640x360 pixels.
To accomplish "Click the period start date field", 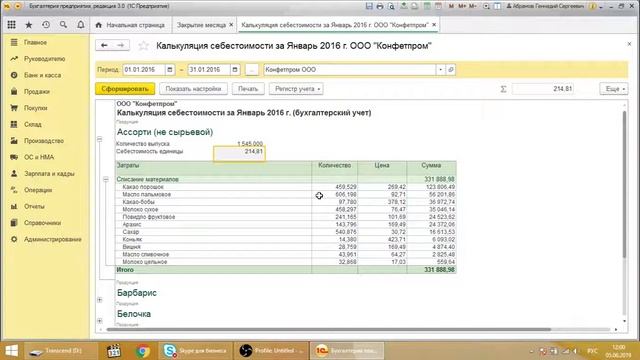I will pos(144,70).
